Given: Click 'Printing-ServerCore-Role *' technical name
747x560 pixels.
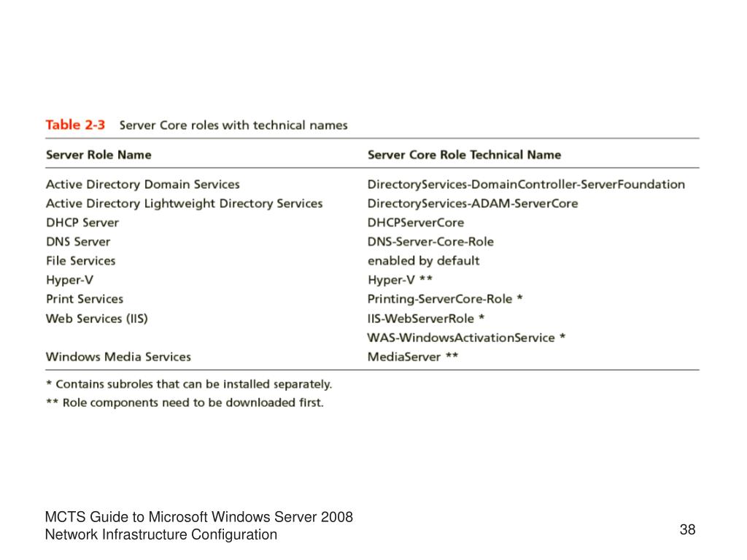Looking at the screenshot, I should [445, 299].
